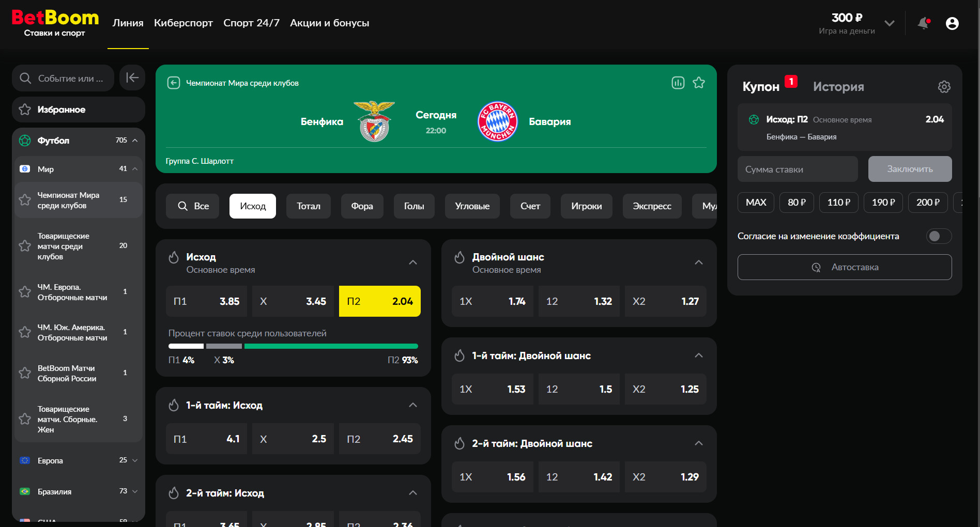Favorite Товарищеские матчи среди клубов with star
This screenshot has width=980, height=527.
coord(25,246)
